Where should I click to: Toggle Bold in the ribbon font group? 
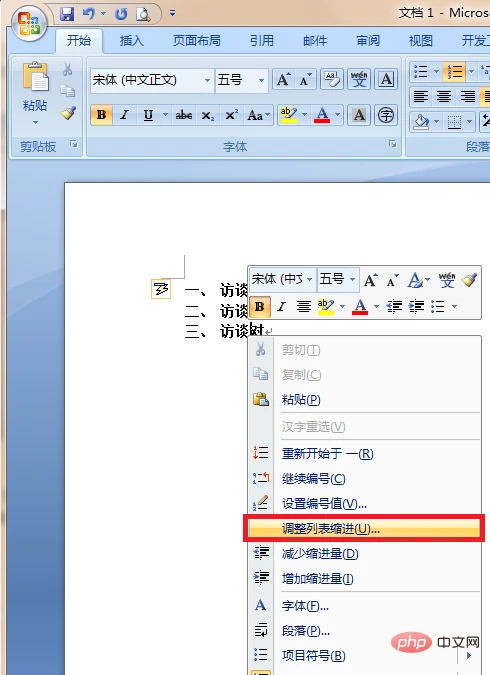click(102, 115)
